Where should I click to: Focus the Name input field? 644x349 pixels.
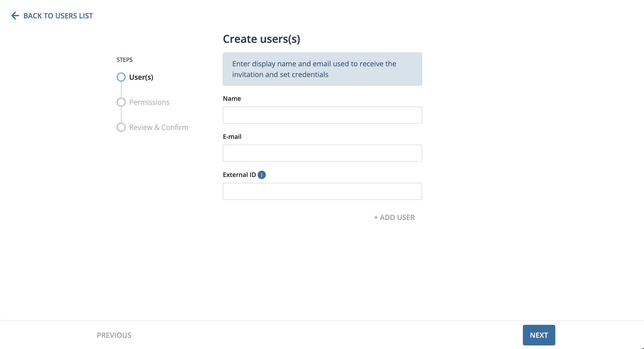[322, 115]
